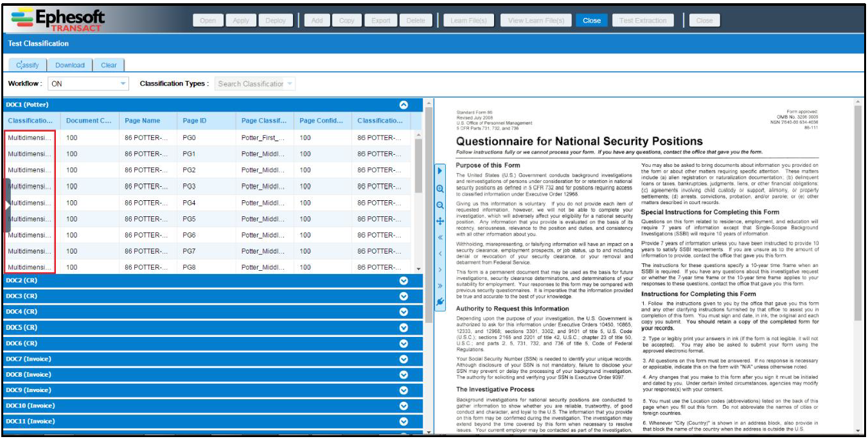
Task: Jump to the last page with double-right arrows
Action: tap(440, 286)
